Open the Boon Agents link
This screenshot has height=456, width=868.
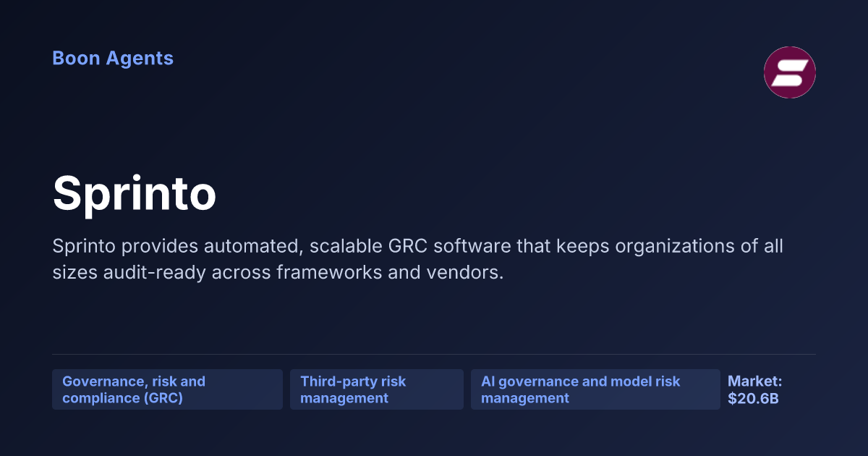113,59
